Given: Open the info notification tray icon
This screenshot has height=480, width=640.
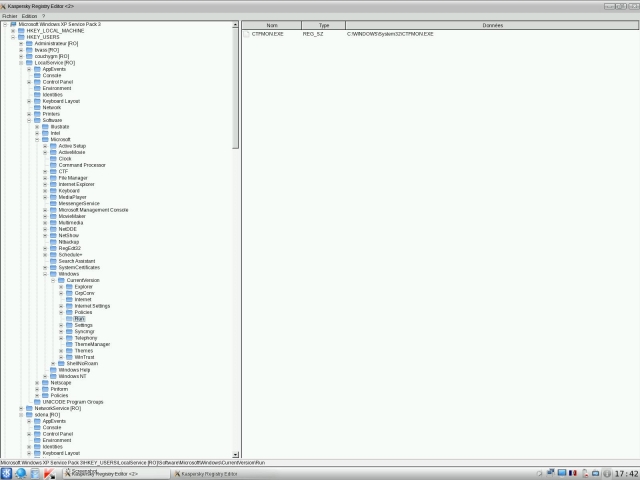Looking at the screenshot, I should click(x=607, y=473).
